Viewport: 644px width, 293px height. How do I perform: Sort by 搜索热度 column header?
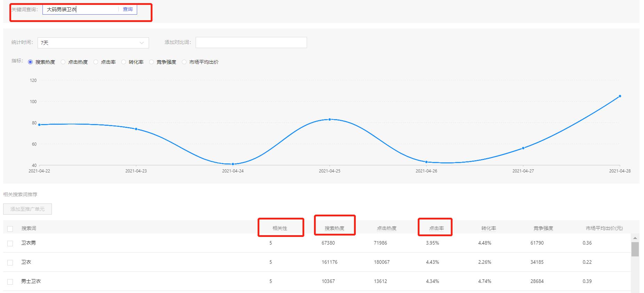(x=334, y=228)
